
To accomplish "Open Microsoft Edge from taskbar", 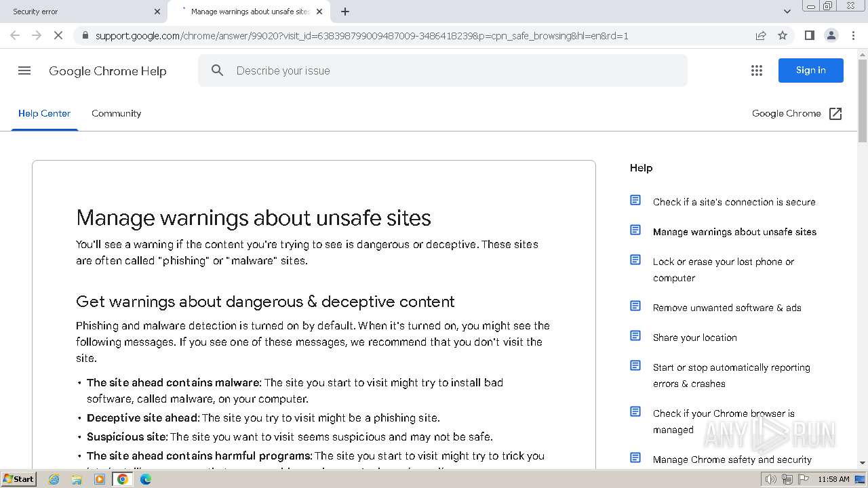I will [x=145, y=479].
